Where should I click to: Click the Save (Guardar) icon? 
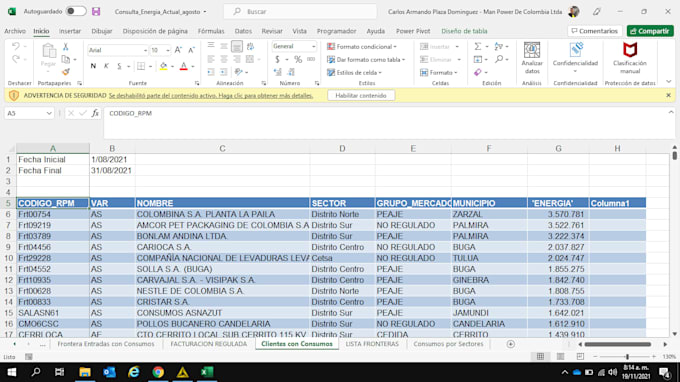tap(96, 12)
